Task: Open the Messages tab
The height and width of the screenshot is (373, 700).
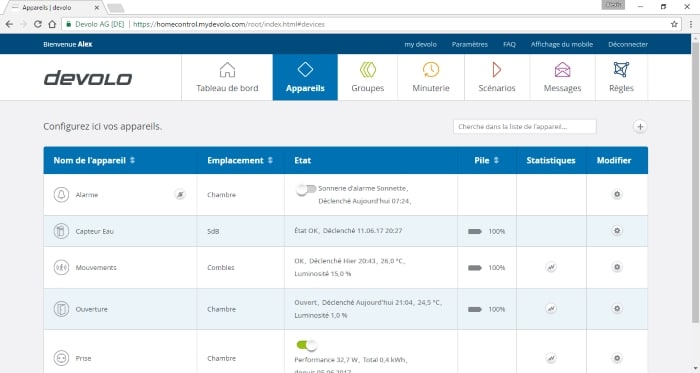Action: (562, 77)
